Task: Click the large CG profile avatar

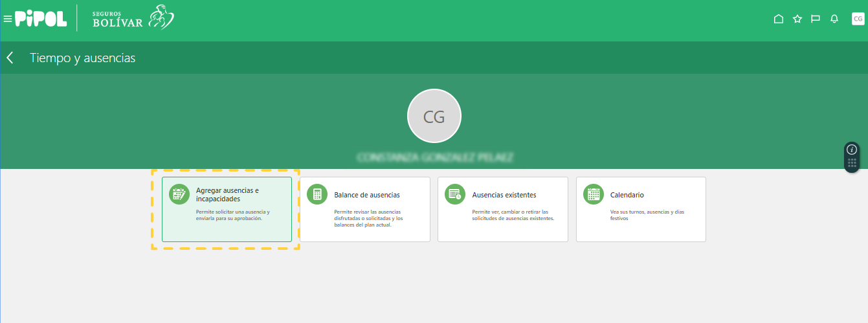Action: pos(434,117)
